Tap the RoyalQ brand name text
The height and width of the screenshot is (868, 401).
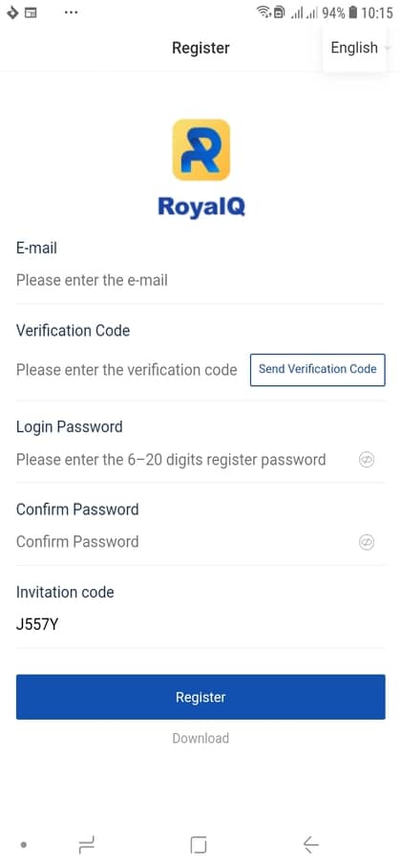click(x=201, y=207)
